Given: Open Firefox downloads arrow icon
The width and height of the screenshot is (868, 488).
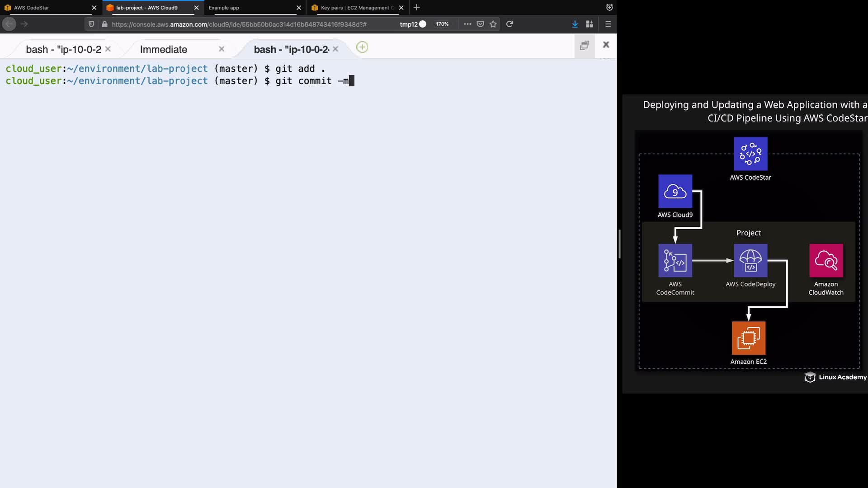Looking at the screenshot, I should (x=575, y=24).
